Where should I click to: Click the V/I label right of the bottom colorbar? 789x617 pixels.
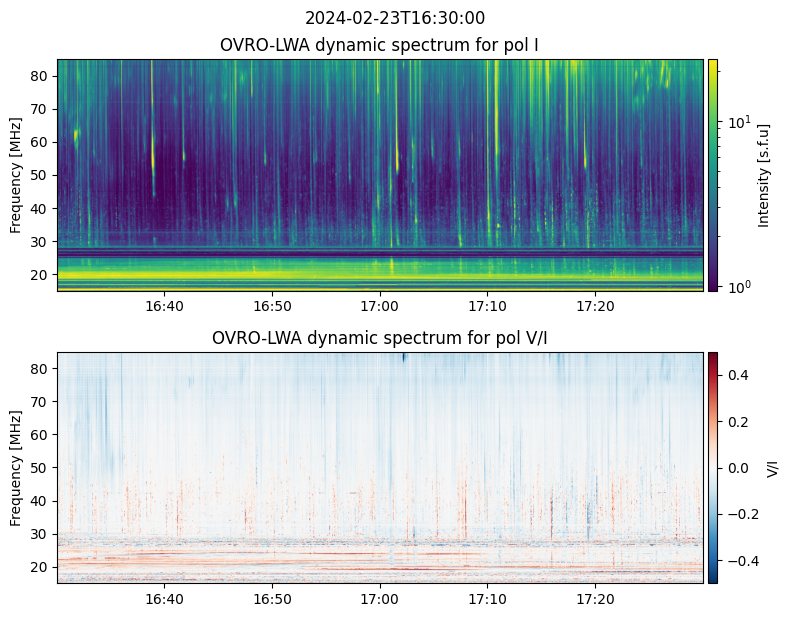[772, 467]
